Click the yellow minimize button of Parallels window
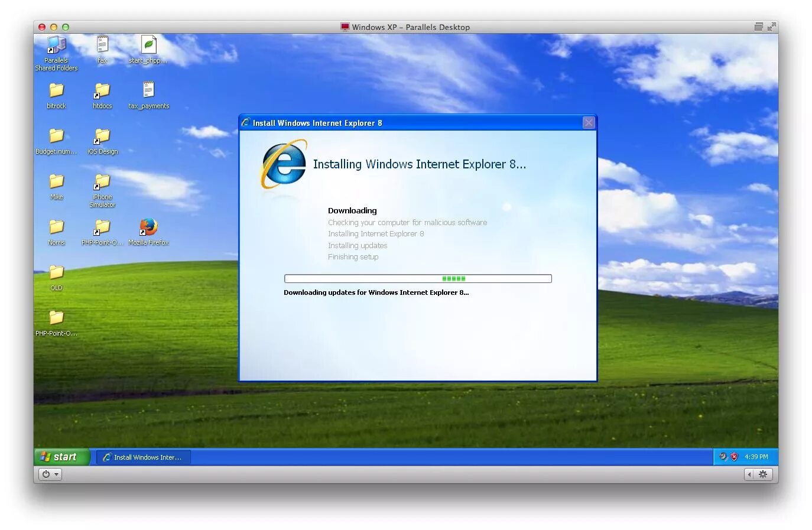812x530 pixels. point(54,27)
